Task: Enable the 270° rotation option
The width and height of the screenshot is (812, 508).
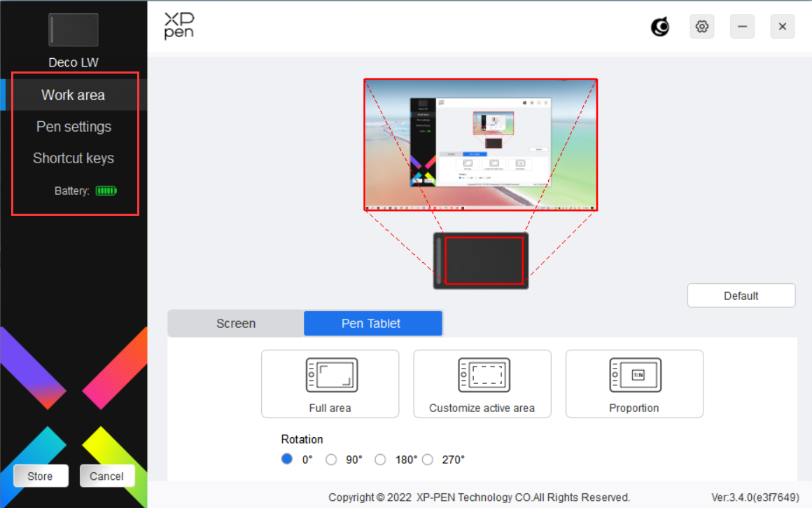Action: [428, 460]
